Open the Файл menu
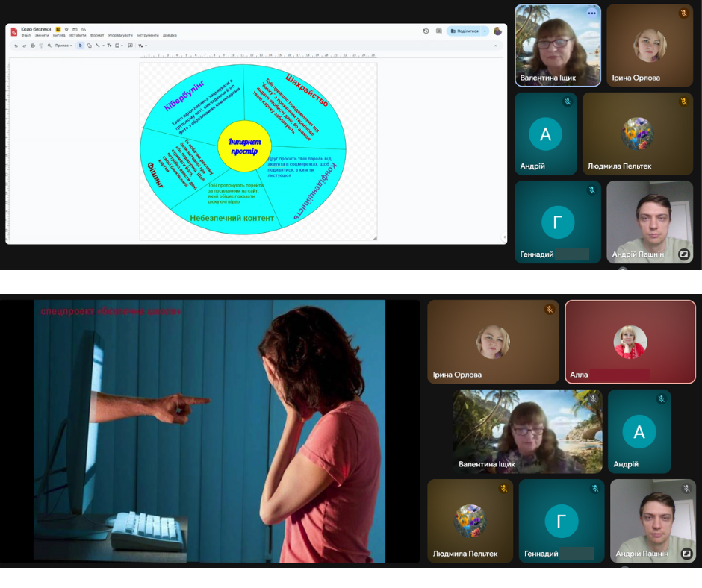The image size is (702, 588). (26, 35)
